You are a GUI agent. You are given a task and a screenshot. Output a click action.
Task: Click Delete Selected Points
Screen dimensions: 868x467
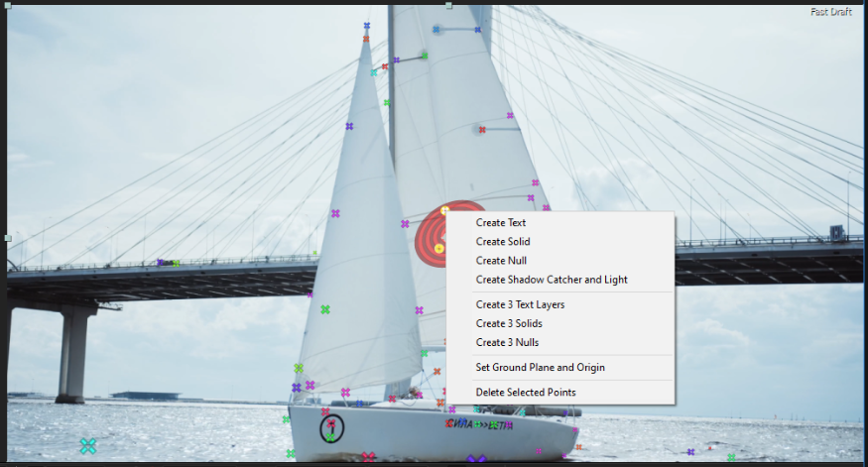[x=525, y=393]
